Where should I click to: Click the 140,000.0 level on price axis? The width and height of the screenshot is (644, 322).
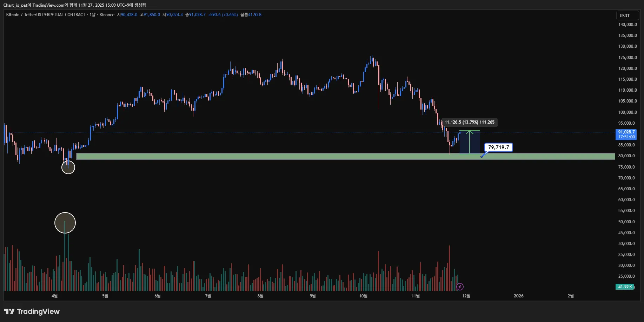(x=627, y=25)
